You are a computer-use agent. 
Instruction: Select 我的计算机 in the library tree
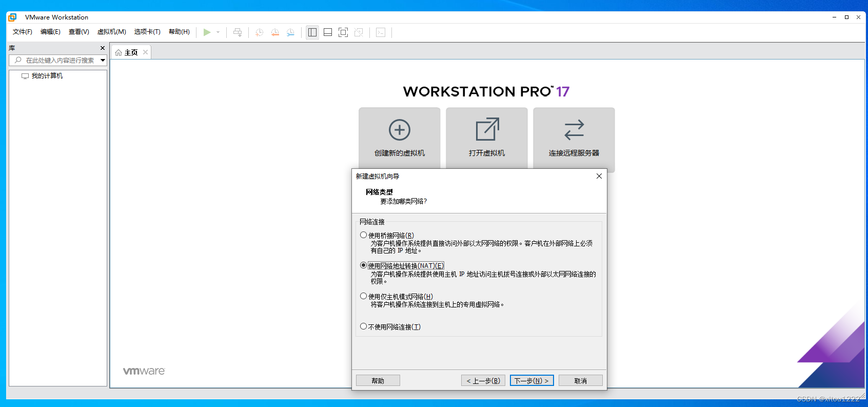pyautogui.click(x=47, y=76)
